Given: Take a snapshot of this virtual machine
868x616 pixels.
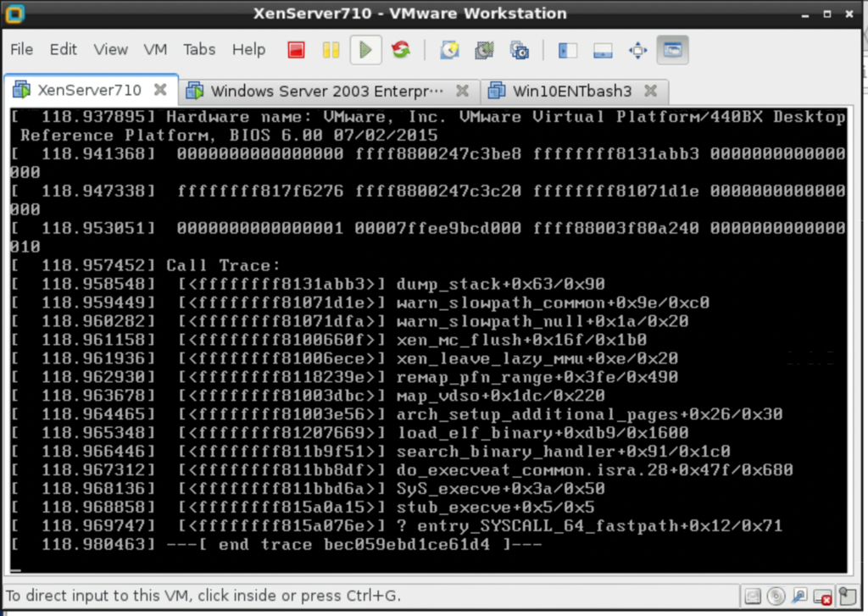Looking at the screenshot, I should (449, 50).
